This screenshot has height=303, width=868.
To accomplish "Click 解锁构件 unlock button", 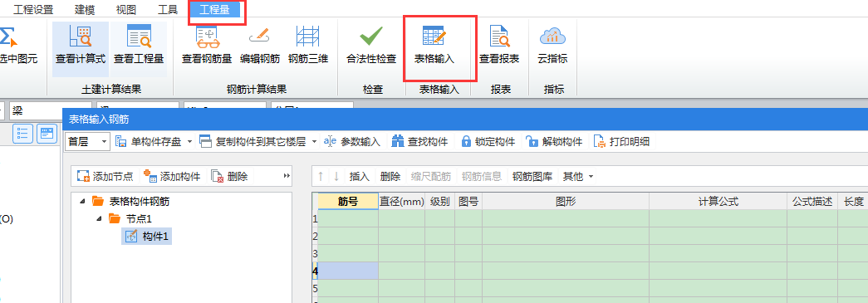I will (554, 142).
